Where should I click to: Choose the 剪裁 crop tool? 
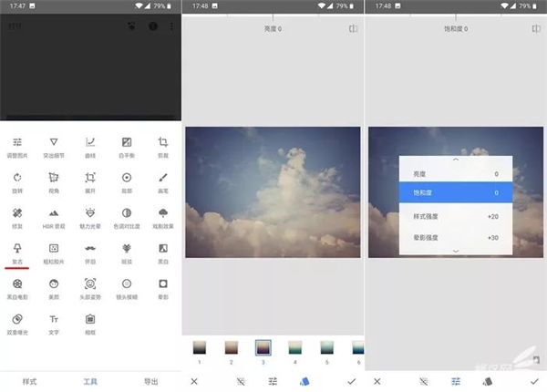tap(163, 148)
